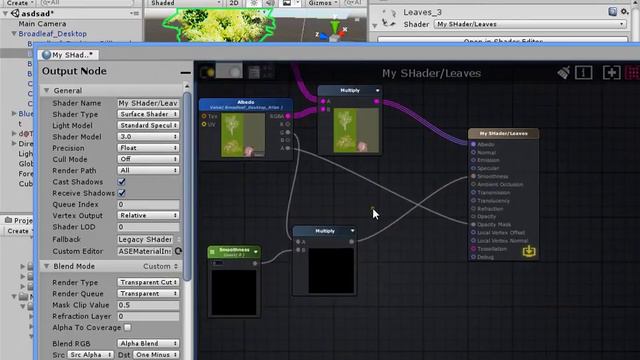Click Output Node panel vertical scrollbar

(x=187, y=186)
